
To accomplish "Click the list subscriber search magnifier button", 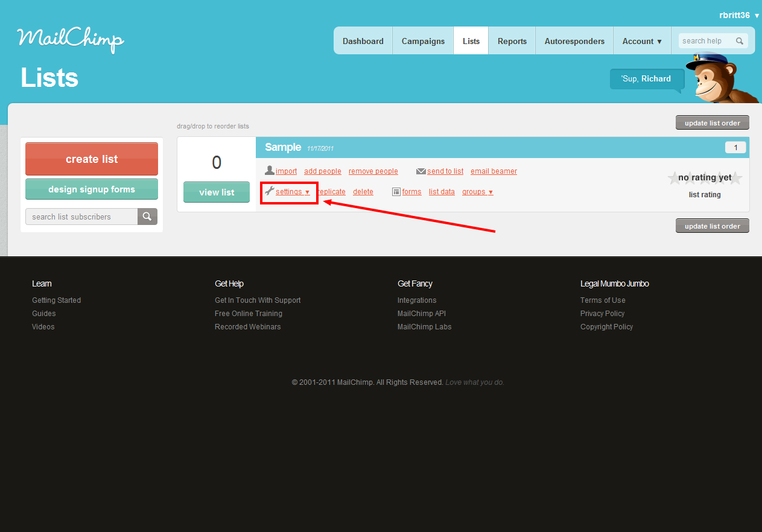I will [x=147, y=217].
